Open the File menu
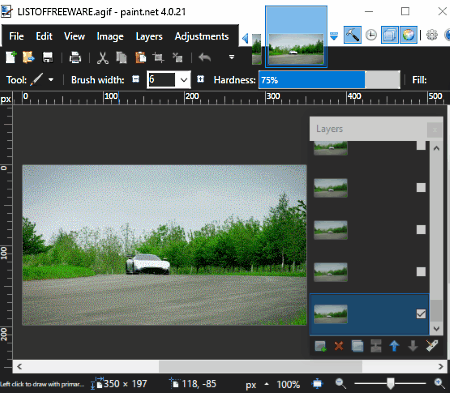The width and height of the screenshot is (450, 393). 16,36
